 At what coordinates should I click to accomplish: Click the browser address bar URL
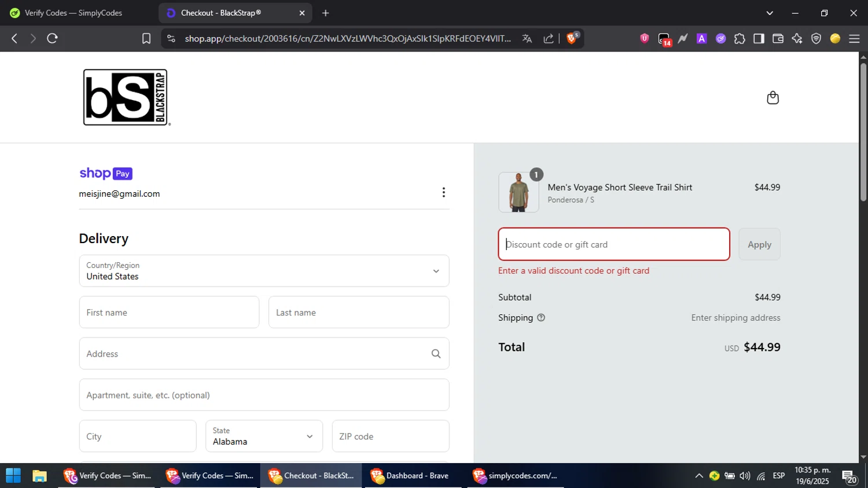(x=348, y=38)
